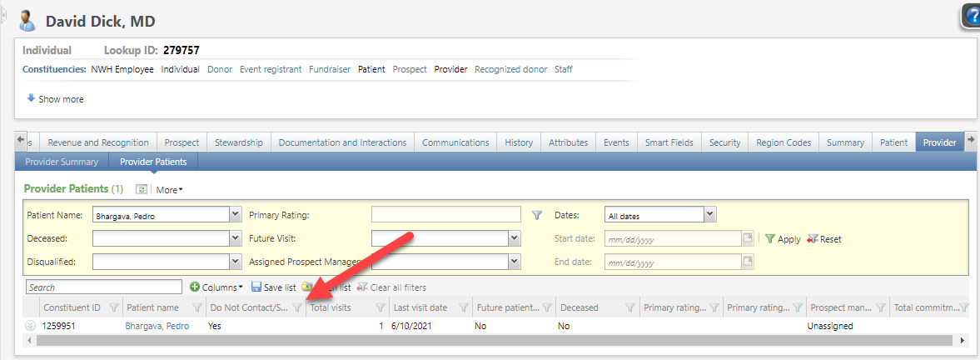980x360 pixels.
Task: Open the End date calendar picker
Action: (x=748, y=262)
